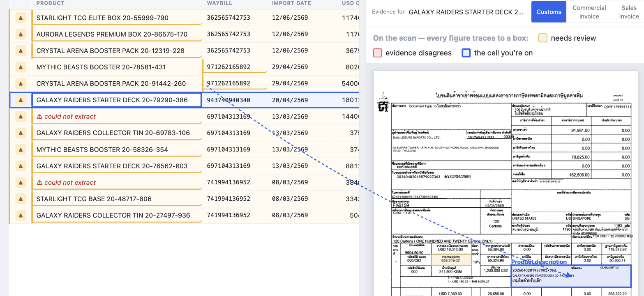644x296 pixels.
Task: Click warning icon beside GALAXY RAIDERS COLLECTOR TIN 20-69783-106
Action: pyautogui.click(x=21, y=133)
